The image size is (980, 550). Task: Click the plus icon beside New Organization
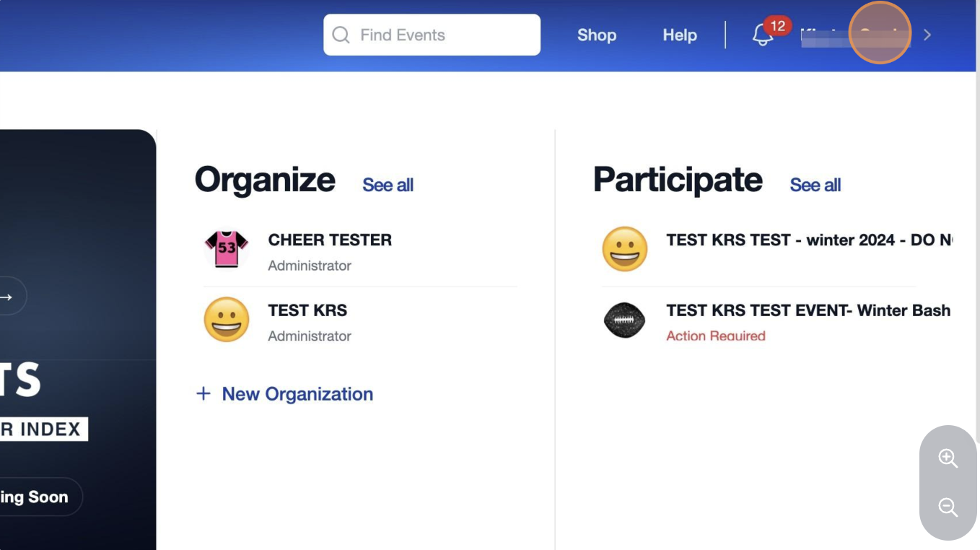pos(204,393)
